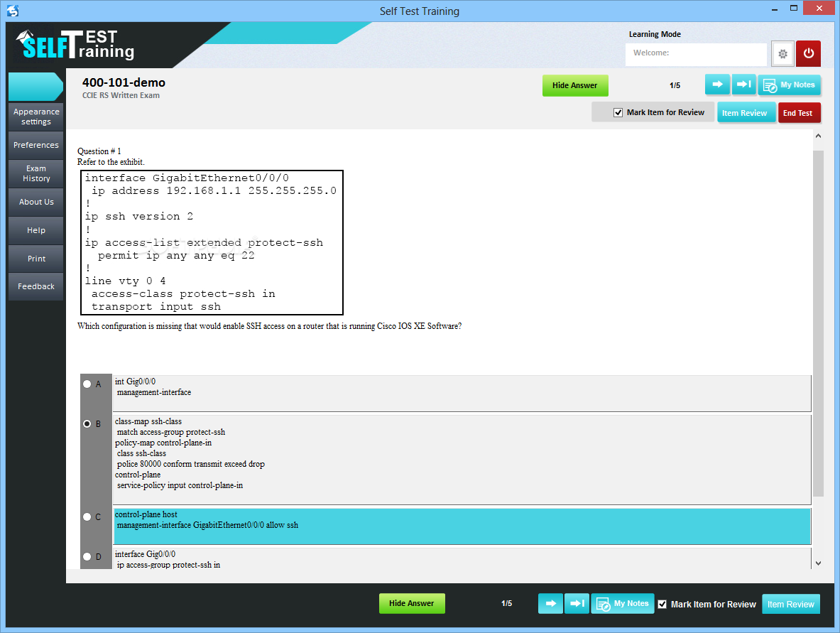
Task: Click the bottom Hide Answer button
Action: pyautogui.click(x=411, y=604)
